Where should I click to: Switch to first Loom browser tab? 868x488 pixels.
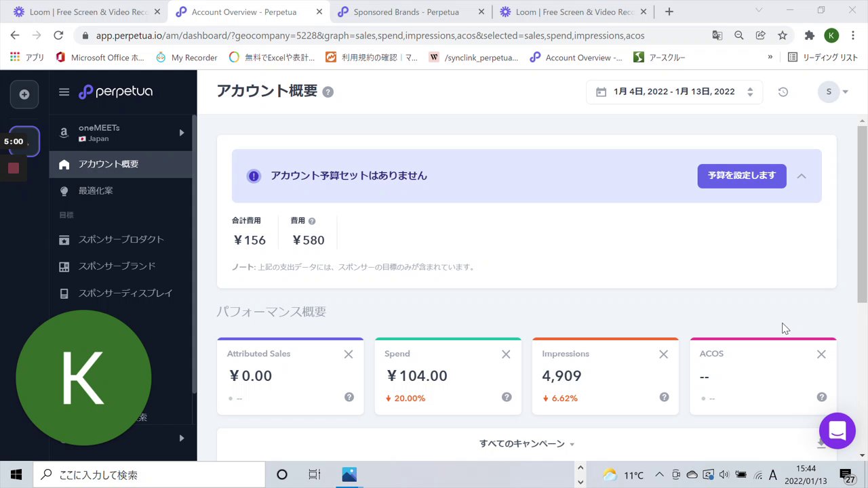pos(88,12)
